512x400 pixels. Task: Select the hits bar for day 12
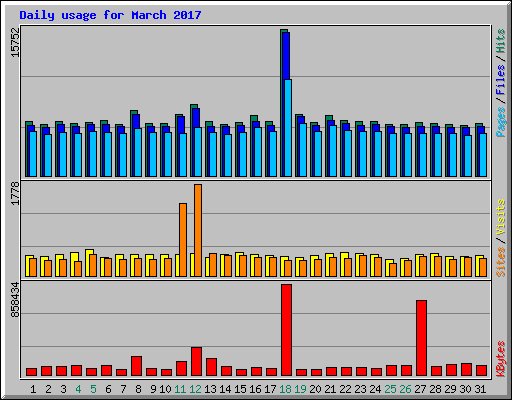click(x=192, y=140)
